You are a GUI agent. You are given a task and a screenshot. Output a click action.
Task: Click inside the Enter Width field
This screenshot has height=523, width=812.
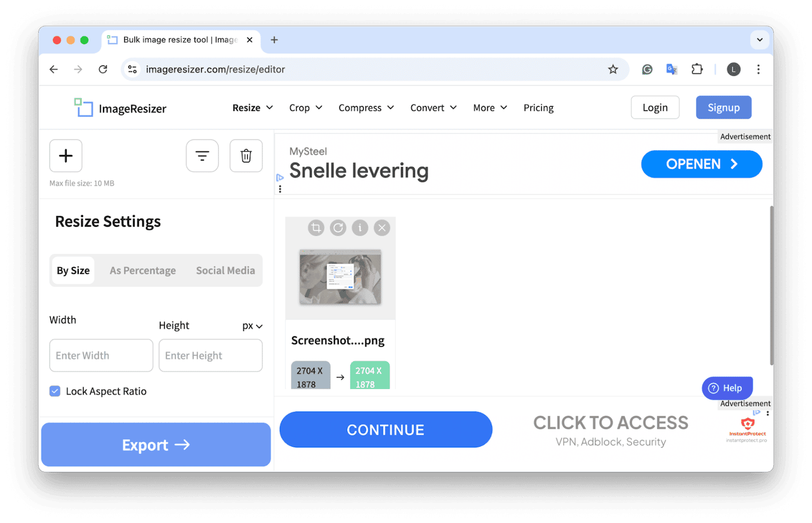tap(101, 355)
